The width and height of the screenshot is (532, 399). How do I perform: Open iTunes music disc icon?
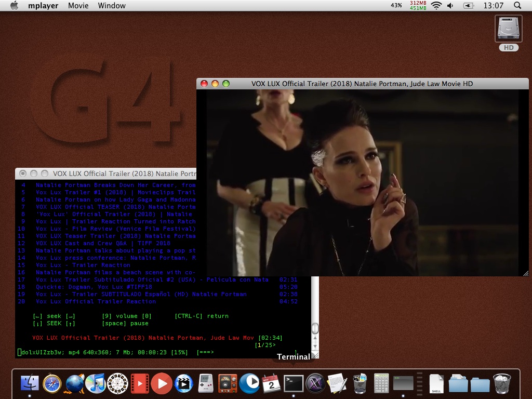(x=96, y=383)
